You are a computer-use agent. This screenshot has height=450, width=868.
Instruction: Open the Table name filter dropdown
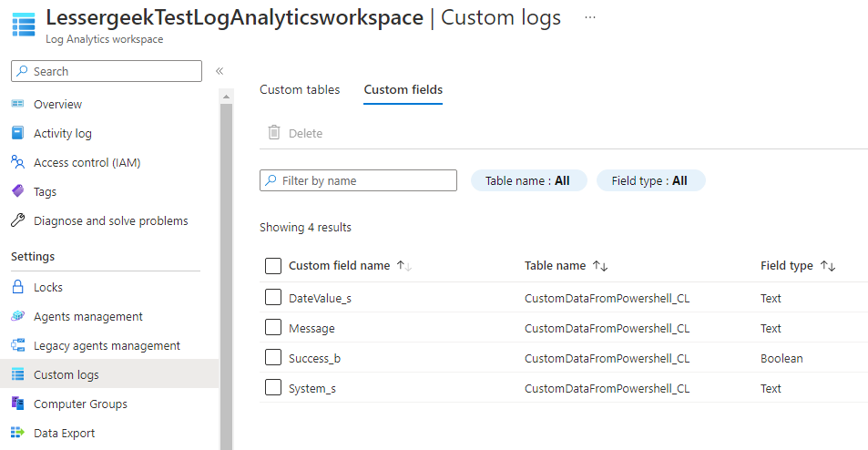tap(528, 180)
